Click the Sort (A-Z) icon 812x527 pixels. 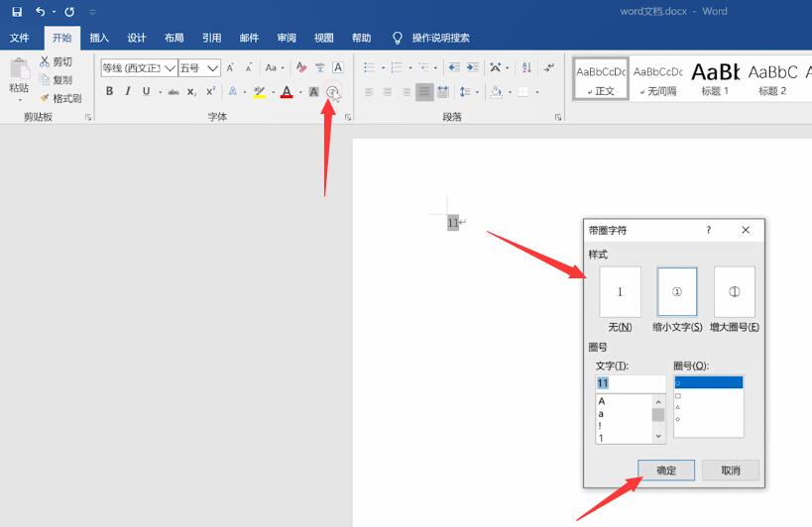[x=526, y=67]
